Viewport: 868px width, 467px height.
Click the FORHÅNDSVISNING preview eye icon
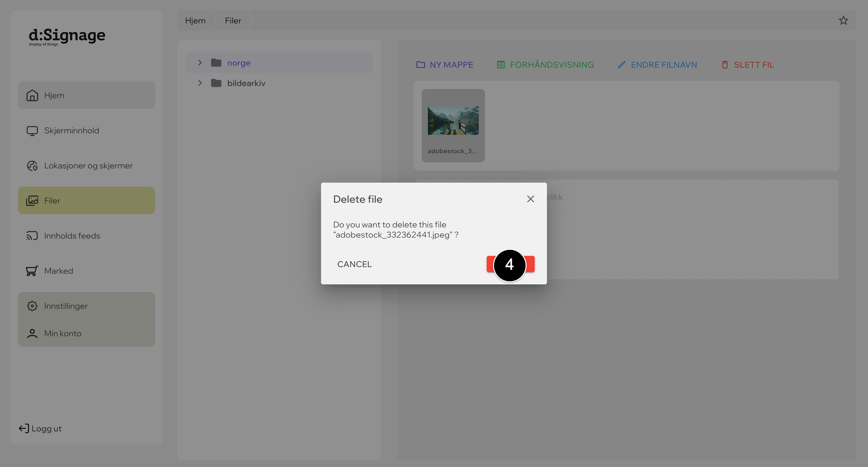coord(501,65)
